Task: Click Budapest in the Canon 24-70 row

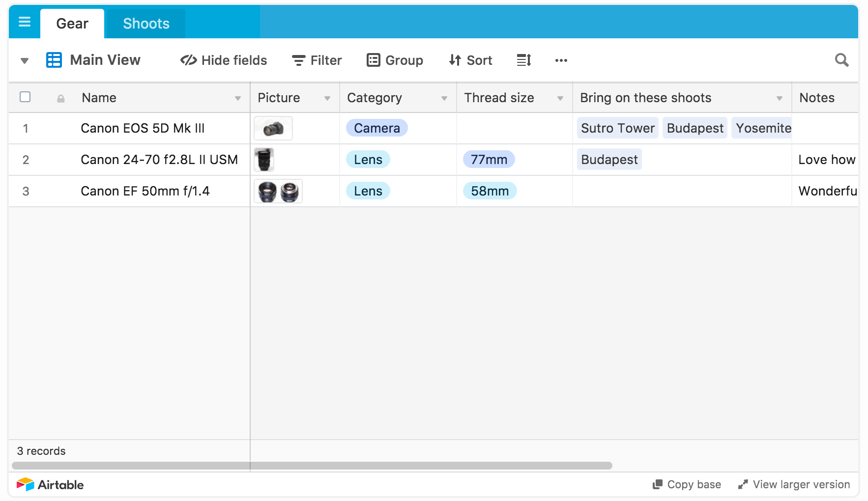Action: pos(609,160)
